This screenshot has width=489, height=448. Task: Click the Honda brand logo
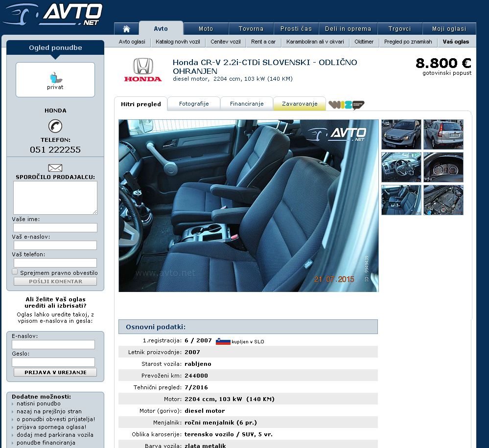click(143, 70)
